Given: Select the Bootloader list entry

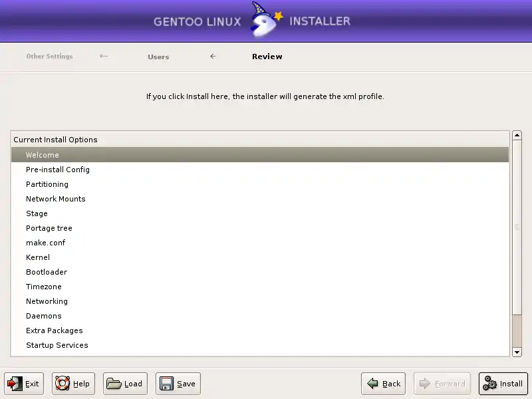Looking at the screenshot, I should (47, 272).
